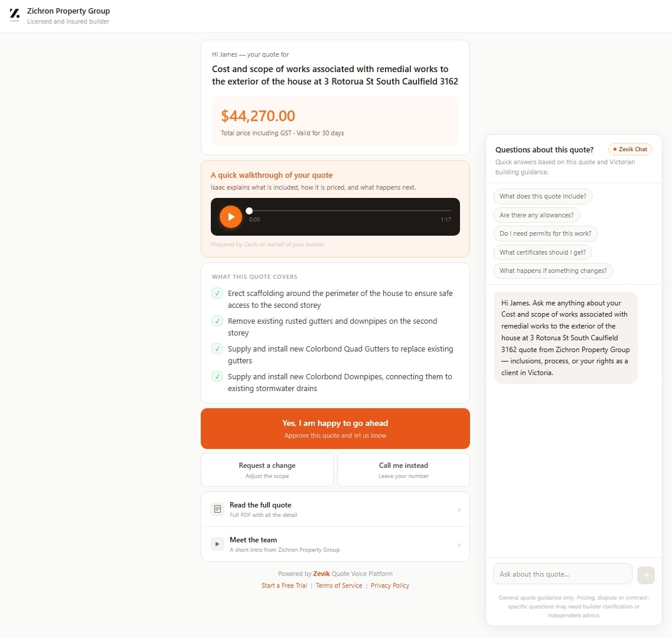This screenshot has width=672, height=638.
Task: Click the audio progress slider handle
Action: pyautogui.click(x=249, y=211)
